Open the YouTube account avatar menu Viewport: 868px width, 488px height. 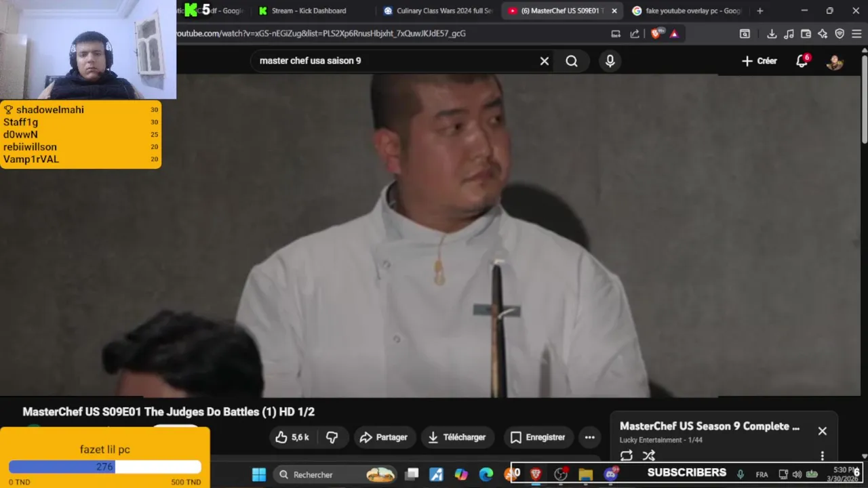[x=835, y=61]
